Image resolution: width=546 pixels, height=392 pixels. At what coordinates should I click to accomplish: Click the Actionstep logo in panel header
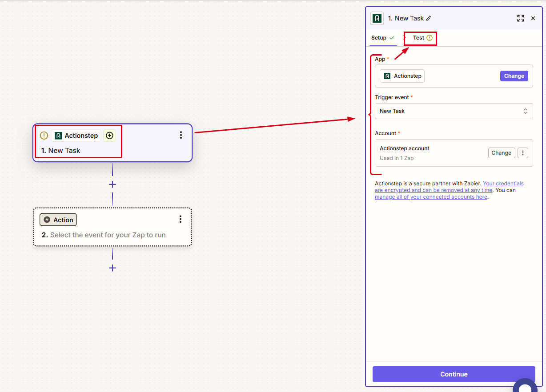click(377, 18)
